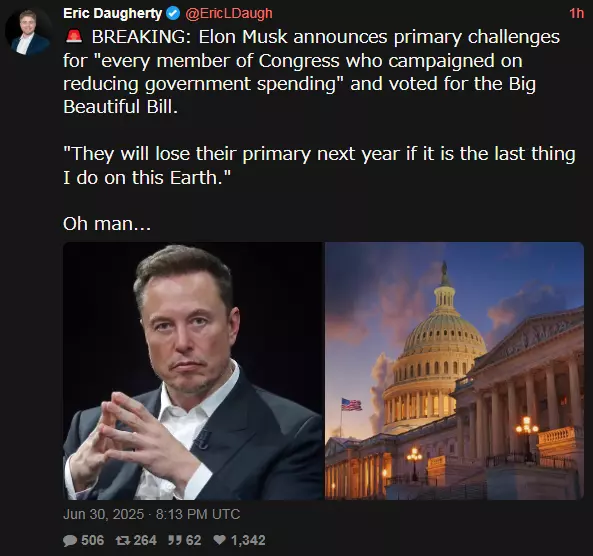Open the @EricLDaugh handle link
This screenshot has height=556, width=593.
tap(229, 14)
